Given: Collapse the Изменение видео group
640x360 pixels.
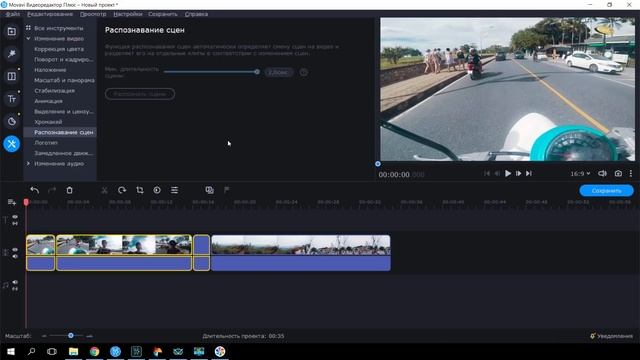Looking at the screenshot, I should [28, 38].
